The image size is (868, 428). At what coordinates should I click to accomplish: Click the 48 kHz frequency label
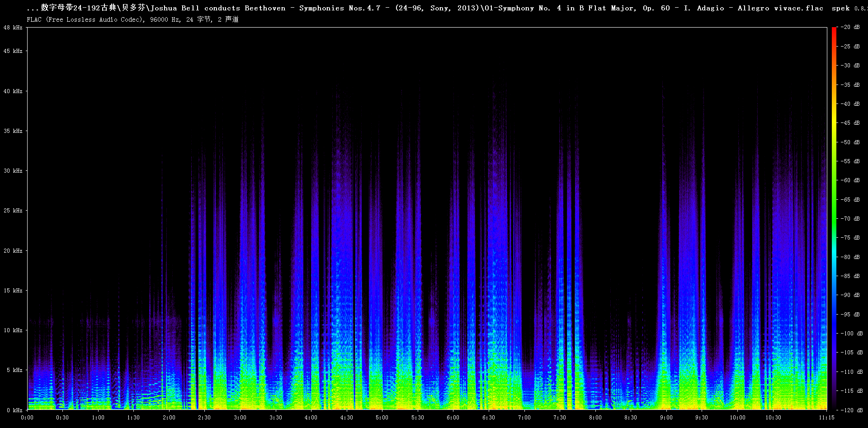click(x=13, y=28)
